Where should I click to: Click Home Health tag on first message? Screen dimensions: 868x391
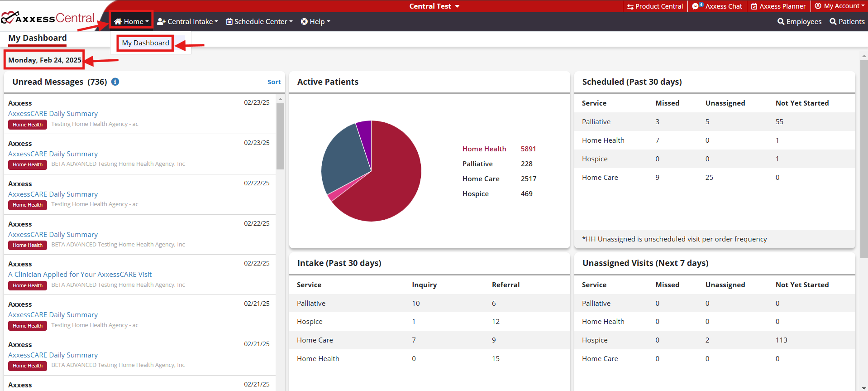(28, 125)
